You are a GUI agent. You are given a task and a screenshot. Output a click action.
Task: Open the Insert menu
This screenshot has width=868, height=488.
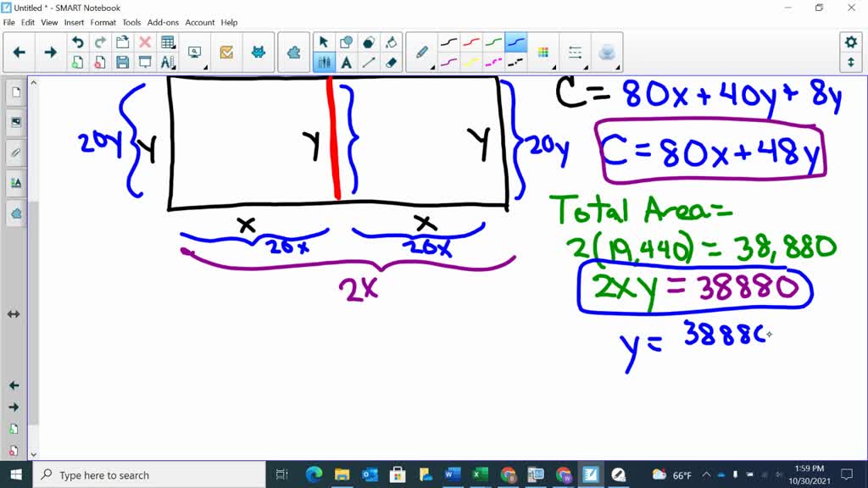pyautogui.click(x=74, y=23)
